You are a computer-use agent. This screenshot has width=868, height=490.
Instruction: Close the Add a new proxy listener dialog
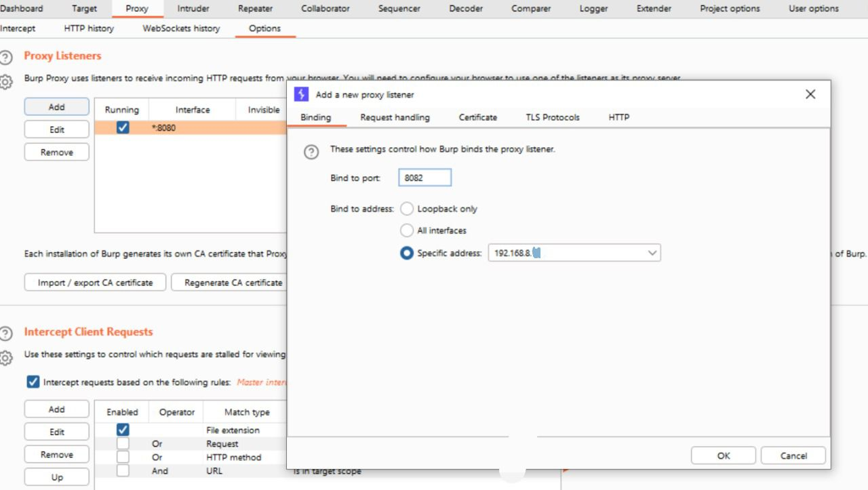coord(810,94)
